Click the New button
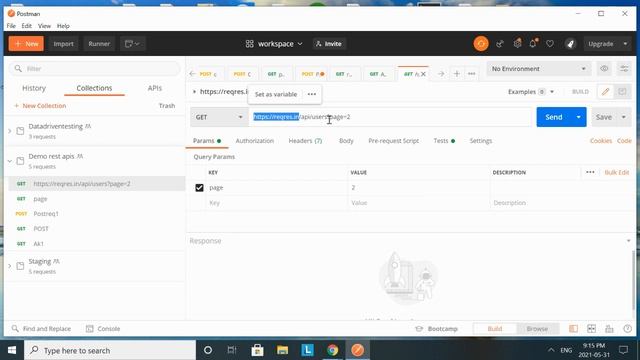The height and width of the screenshot is (360, 640). (x=26, y=44)
